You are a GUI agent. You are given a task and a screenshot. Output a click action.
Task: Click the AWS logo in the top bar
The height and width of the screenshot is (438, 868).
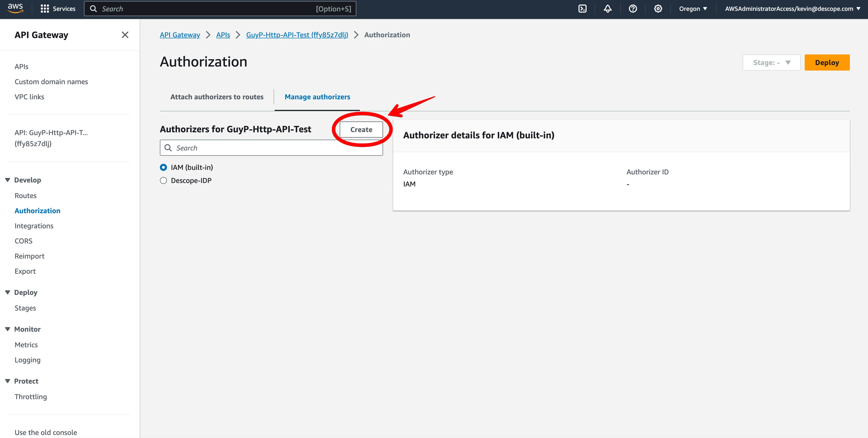(x=15, y=8)
